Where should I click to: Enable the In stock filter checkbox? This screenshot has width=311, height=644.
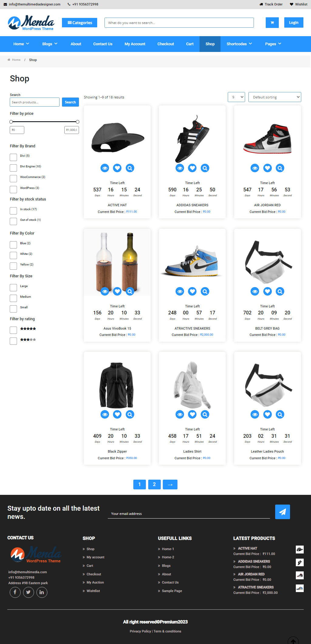(x=13, y=211)
